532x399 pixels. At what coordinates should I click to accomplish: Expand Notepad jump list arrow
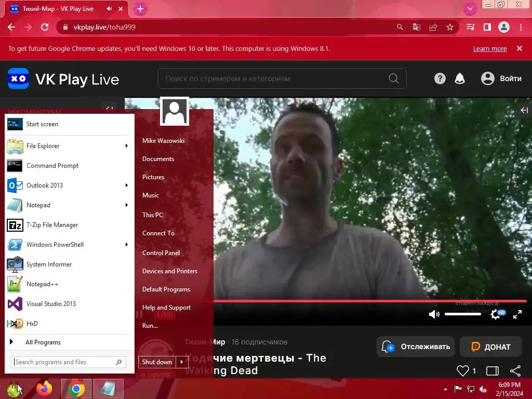(127, 205)
